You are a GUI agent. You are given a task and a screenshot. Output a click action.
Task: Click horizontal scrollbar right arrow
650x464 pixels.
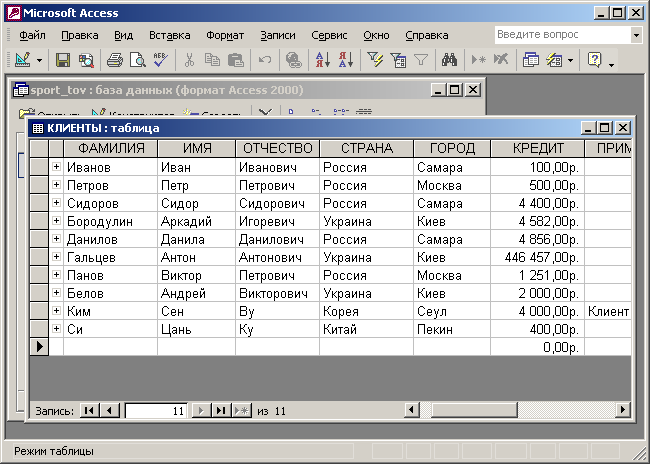pyautogui.click(x=622, y=411)
